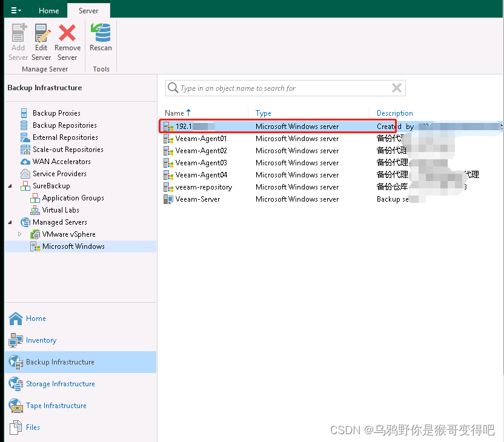The width and height of the screenshot is (504, 442).
Task: Open External Repositories node
Action: coord(65,137)
